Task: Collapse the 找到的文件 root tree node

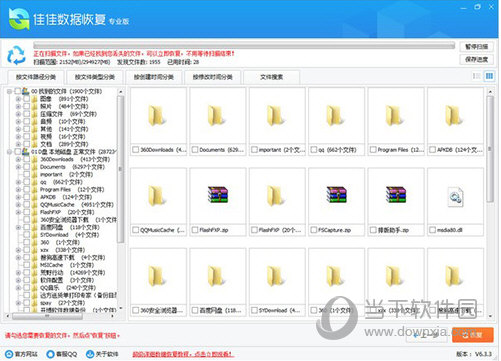Action: [9, 91]
